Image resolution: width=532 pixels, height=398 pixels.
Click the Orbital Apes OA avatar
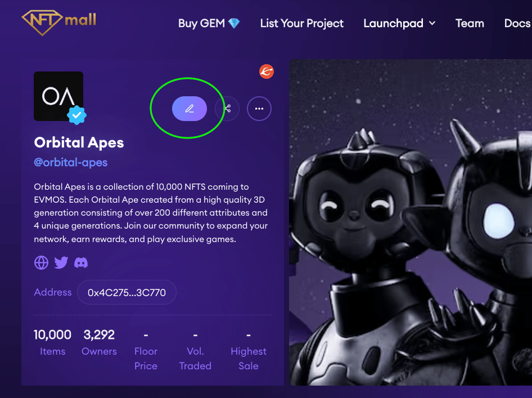pos(58,96)
